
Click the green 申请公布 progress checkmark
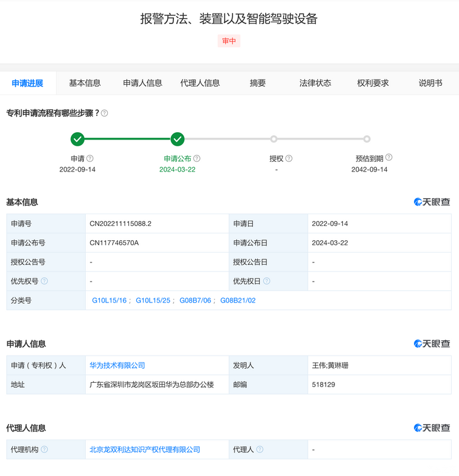178,139
